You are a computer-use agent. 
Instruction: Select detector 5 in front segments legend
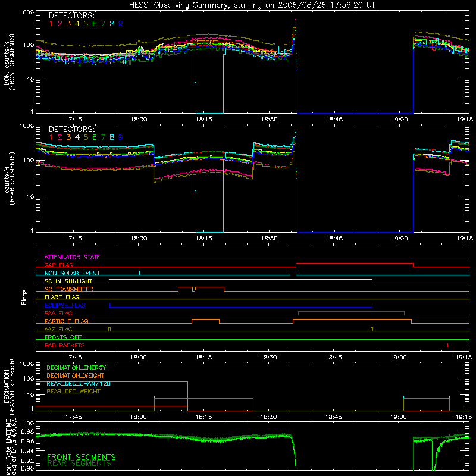86,24
